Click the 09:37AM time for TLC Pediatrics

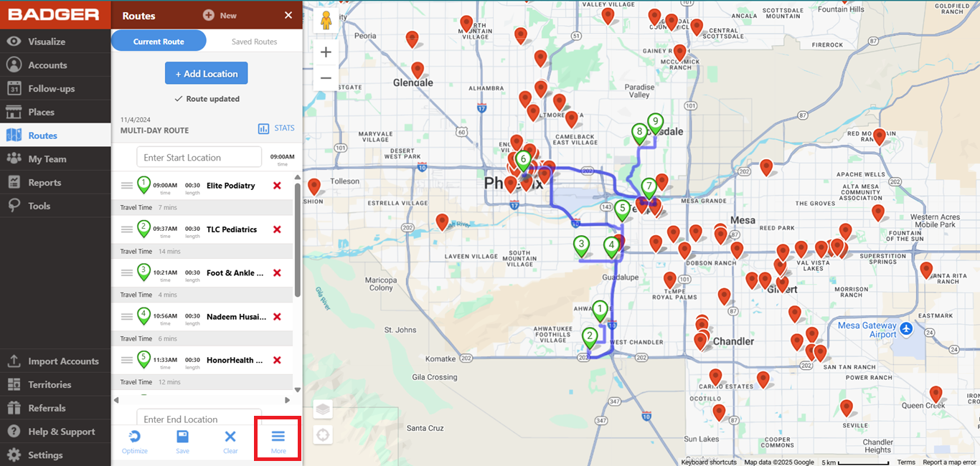tap(165, 229)
